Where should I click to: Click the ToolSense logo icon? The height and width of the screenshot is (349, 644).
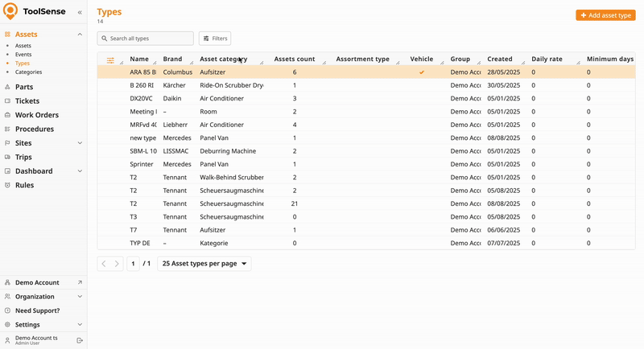click(x=10, y=11)
